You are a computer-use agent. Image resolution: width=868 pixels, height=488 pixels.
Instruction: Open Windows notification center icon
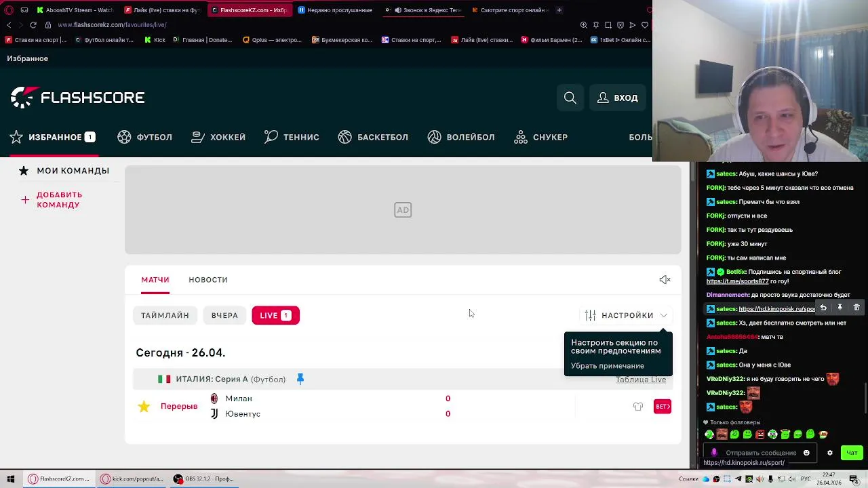pyautogui.click(x=856, y=479)
